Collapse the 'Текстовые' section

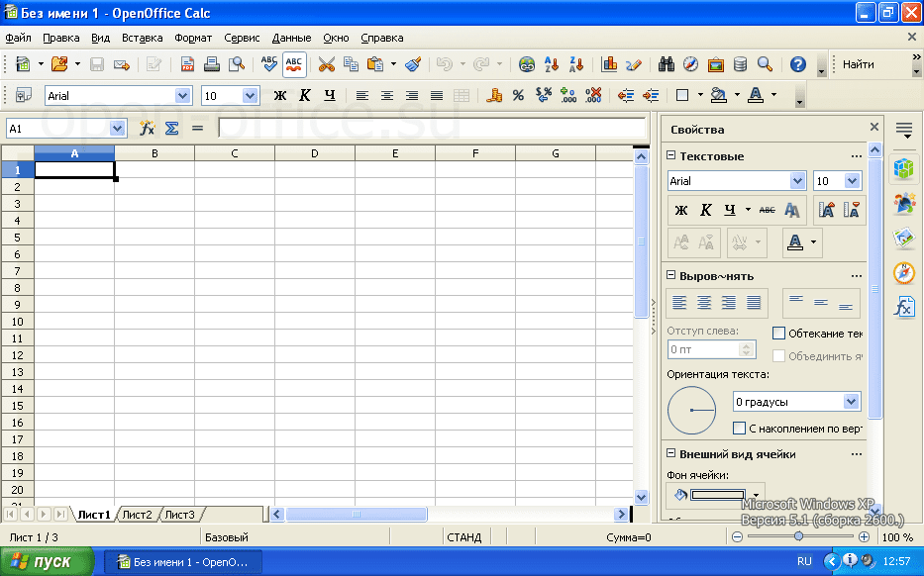click(x=670, y=156)
